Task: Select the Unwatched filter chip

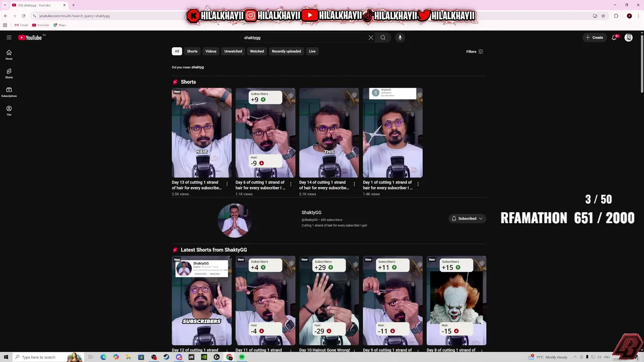Action: tap(233, 51)
